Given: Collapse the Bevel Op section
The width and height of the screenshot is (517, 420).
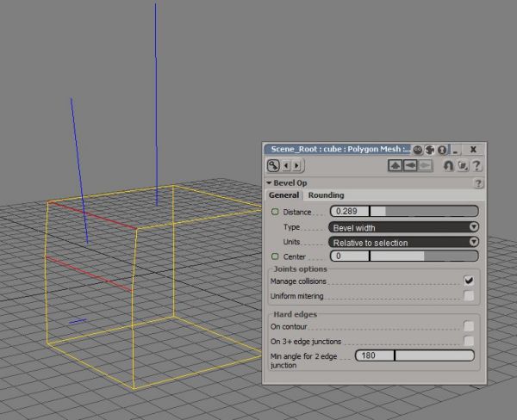Looking at the screenshot, I should (269, 183).
